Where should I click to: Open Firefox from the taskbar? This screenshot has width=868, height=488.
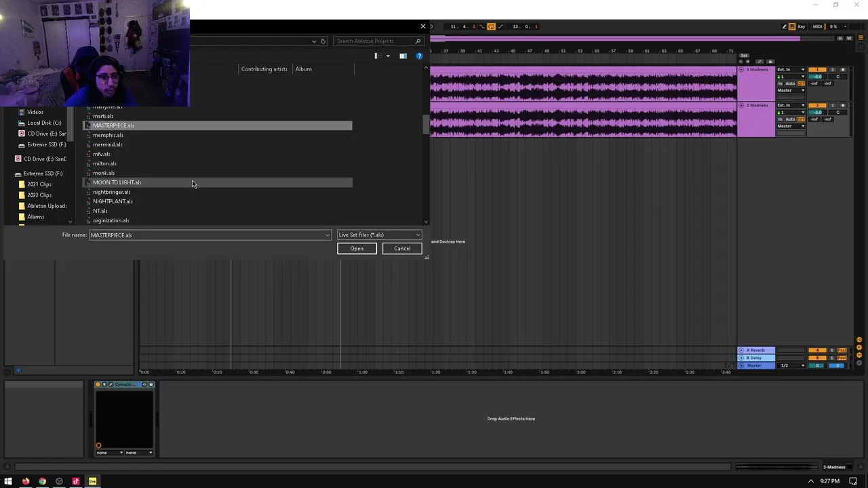pos(26,481)
